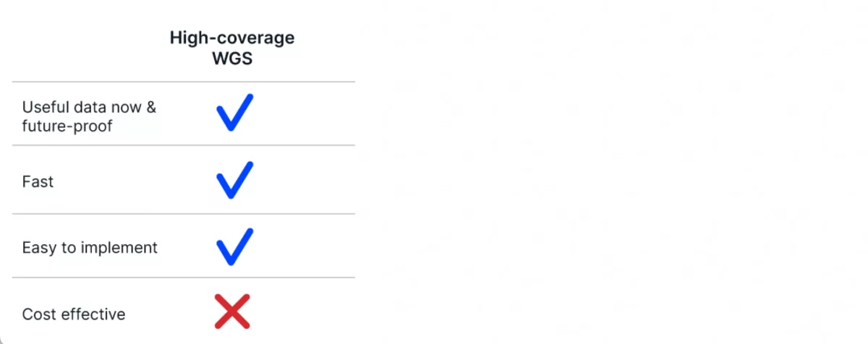
Task: Click the blue checkmark beside Fast
Action: tap(234, 180)
